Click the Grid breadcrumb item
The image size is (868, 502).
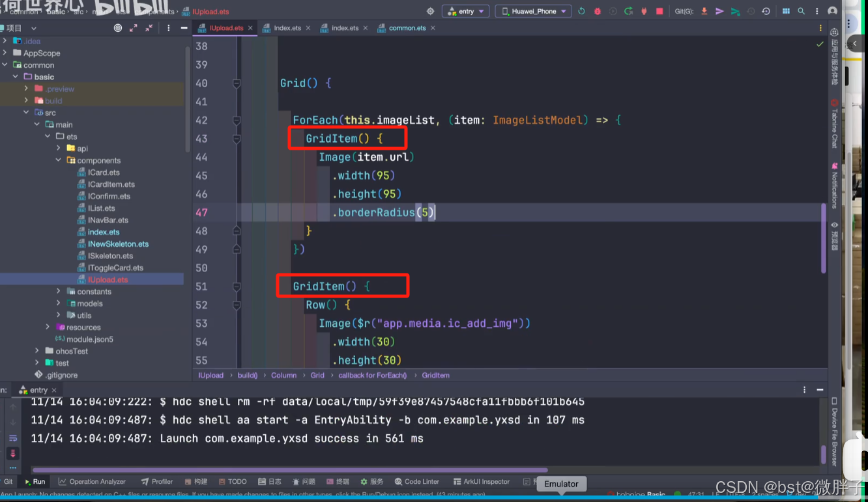317,375
